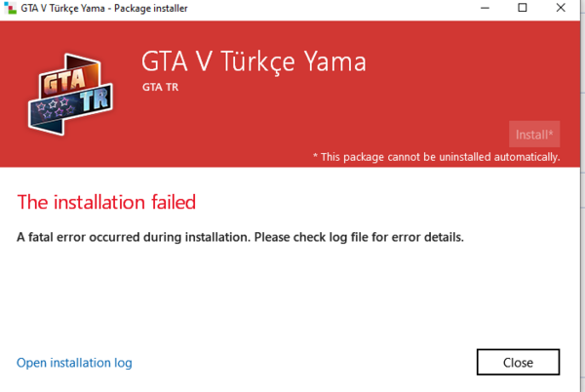Select the GTA V Türkçe Yama heading

(253, 62)
